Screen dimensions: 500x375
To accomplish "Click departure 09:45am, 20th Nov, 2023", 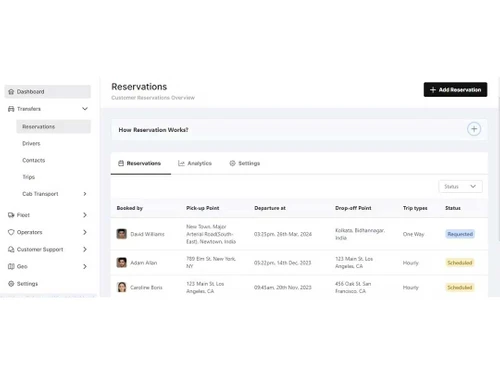I will (x=283, y=287).
